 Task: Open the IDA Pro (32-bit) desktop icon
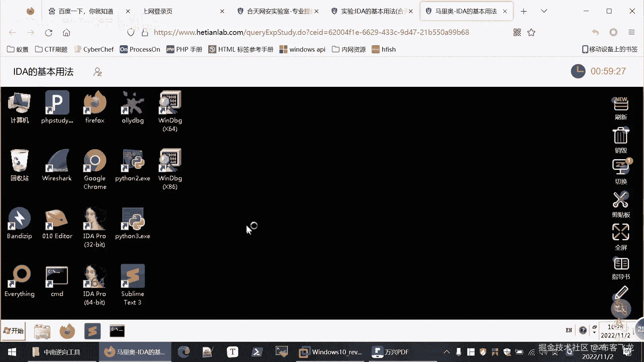point(95,219)
